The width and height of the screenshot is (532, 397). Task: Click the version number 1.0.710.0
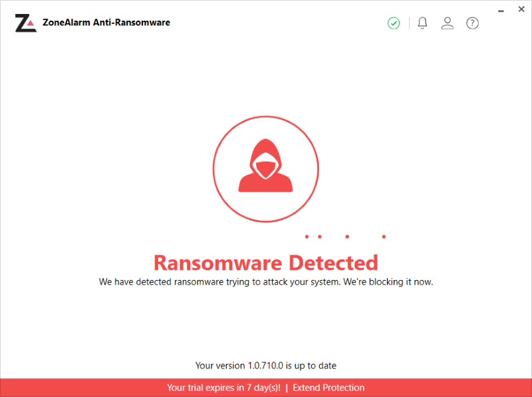pyautogui.click(x=266, y=365)
